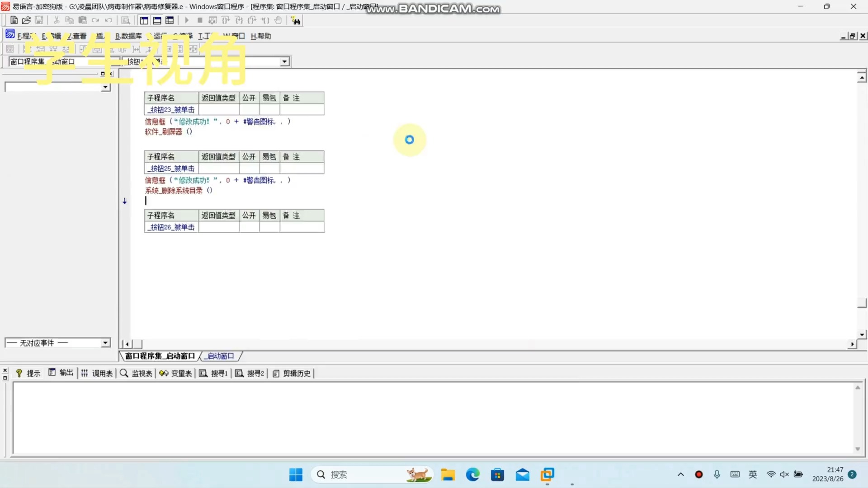Select subroutine name _按钮23_被单击

tap(171, 110)
